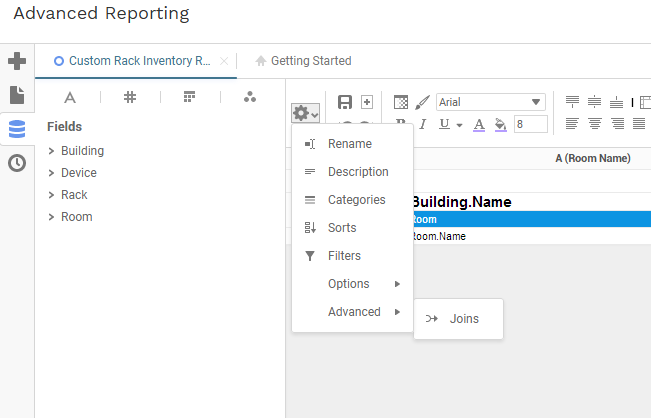Expand the Room field category
Screen dimensions: 651x418
[51, 217]
